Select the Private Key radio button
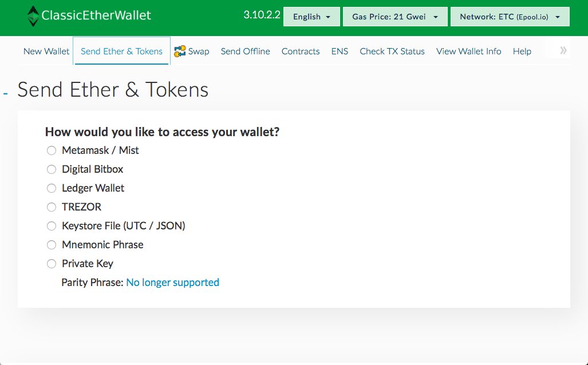Image resolution: width=588 pixels, height=365 pixels. (52, 264)
